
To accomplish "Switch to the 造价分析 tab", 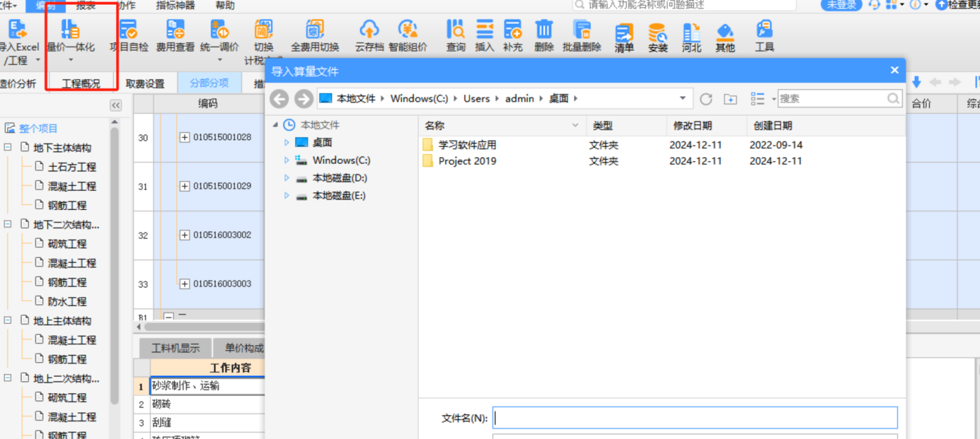I will pyautogui.click(x=19, y=84).
